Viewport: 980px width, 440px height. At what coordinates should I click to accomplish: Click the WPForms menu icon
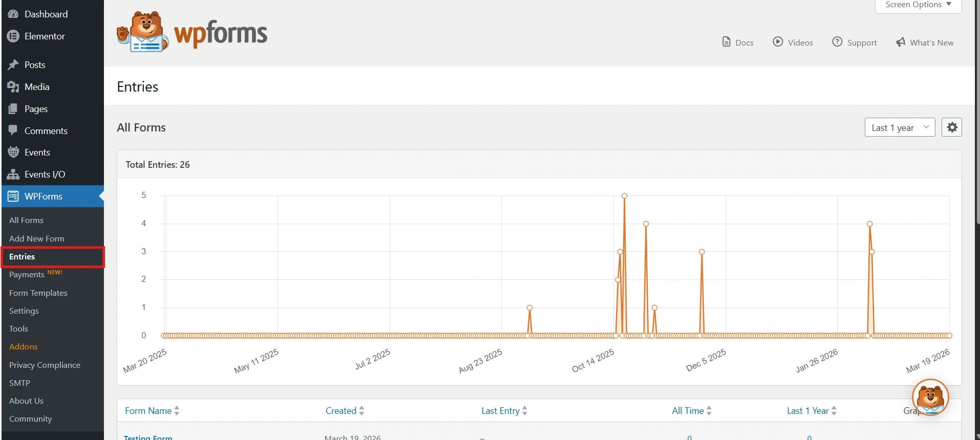[x=13, y=196]
